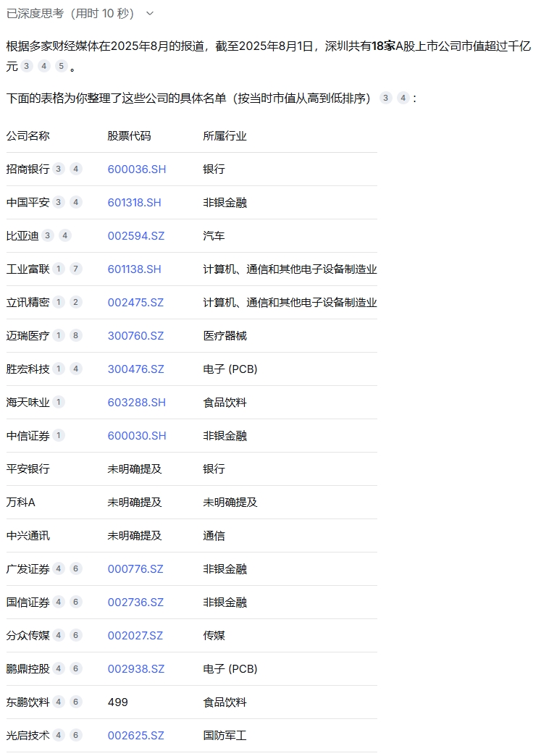Open citation 4 next to 国信证券

[x=59, y=602]
